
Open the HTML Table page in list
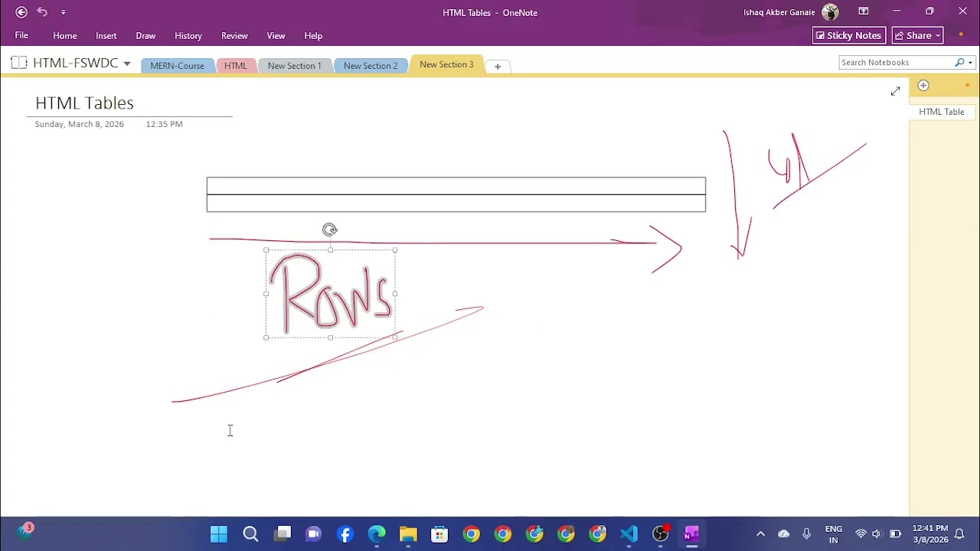point(942,112)
